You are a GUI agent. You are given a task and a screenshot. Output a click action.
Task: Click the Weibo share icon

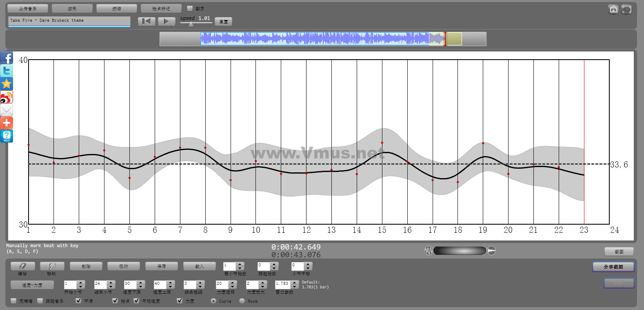tap(7, 97)
